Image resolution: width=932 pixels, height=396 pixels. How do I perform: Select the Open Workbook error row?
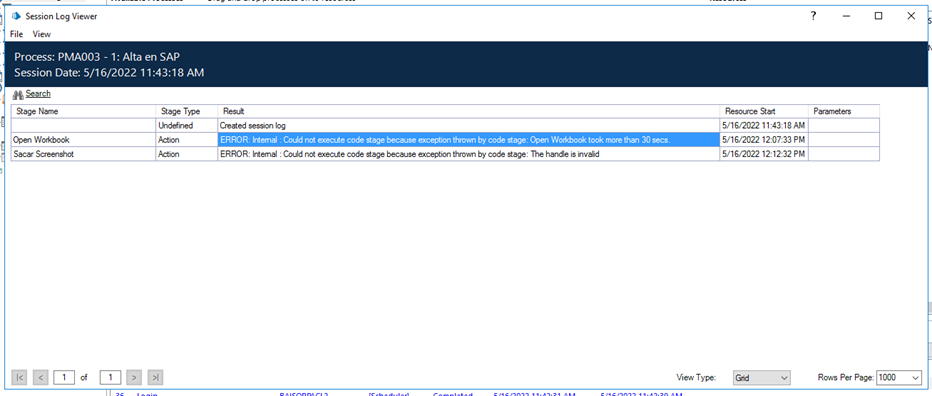445,140
